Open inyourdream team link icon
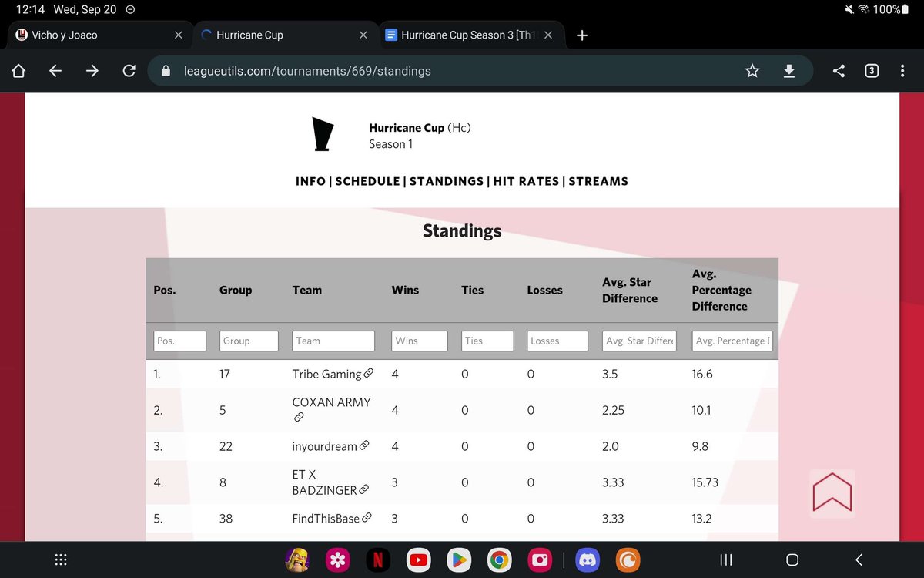Image resolution: width=924 pixels, height=578 pixels. tap(364, 445)
